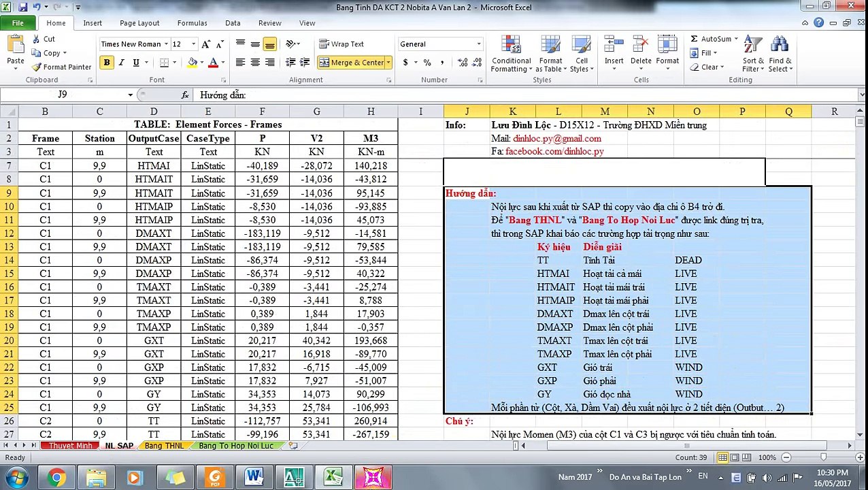Click the Format Painter brush
This screenshot has width=868, height=490.
(x=37, y=67)
